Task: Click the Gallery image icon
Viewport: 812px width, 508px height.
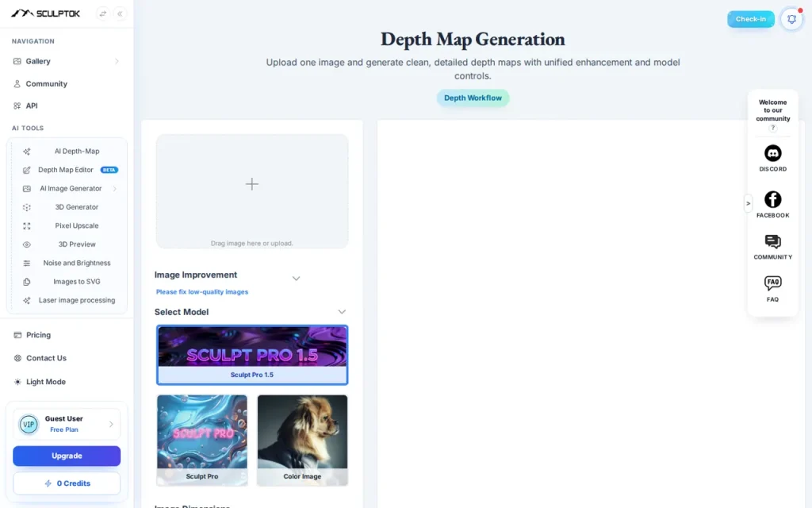Action: coord(17,61)
